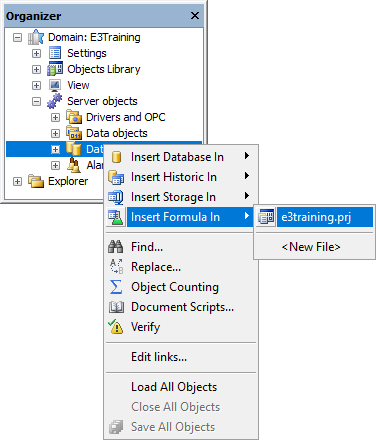Expand the Drivers and OPC node
Image resolution: width=376 pixels, height=440 pixels.
pos(55,117)
